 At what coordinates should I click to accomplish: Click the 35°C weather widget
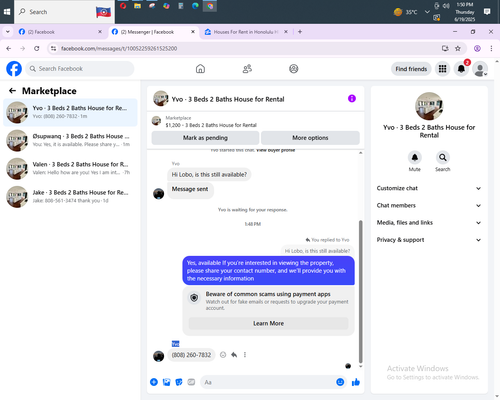click(x=405, y=12)
